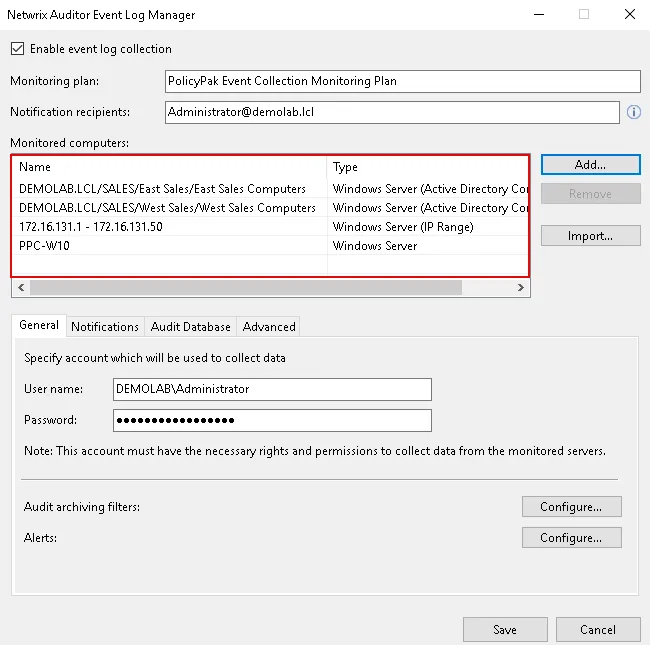Click the User name input field
Image resolution: width=651 pixels, height=645 pixels.
click(x=272, y=389)
